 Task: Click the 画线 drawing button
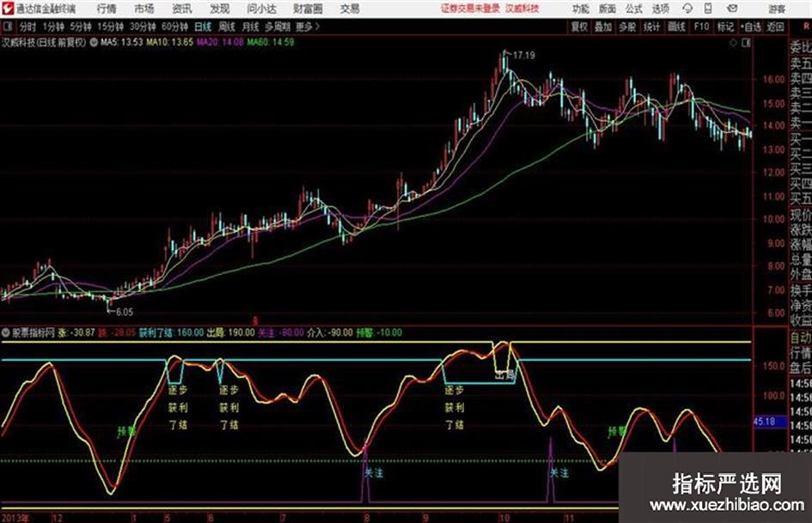[x=676, y=27]
